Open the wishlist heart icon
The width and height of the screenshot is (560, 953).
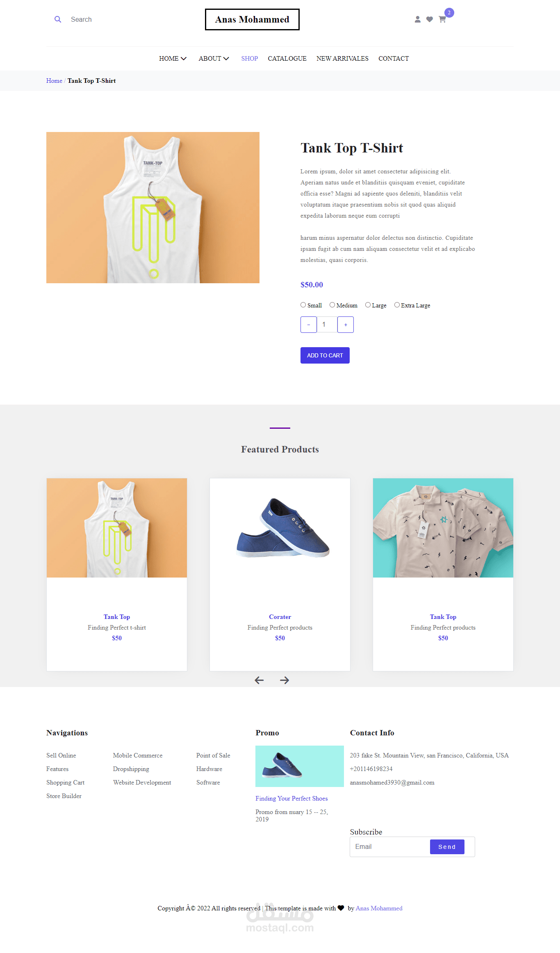[429, 19]
